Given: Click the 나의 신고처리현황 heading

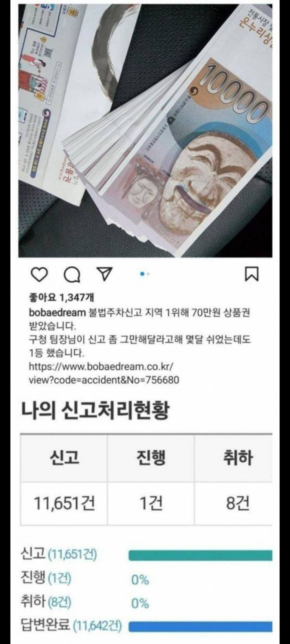Looking at the screenshot, I should tap(96, 410).
